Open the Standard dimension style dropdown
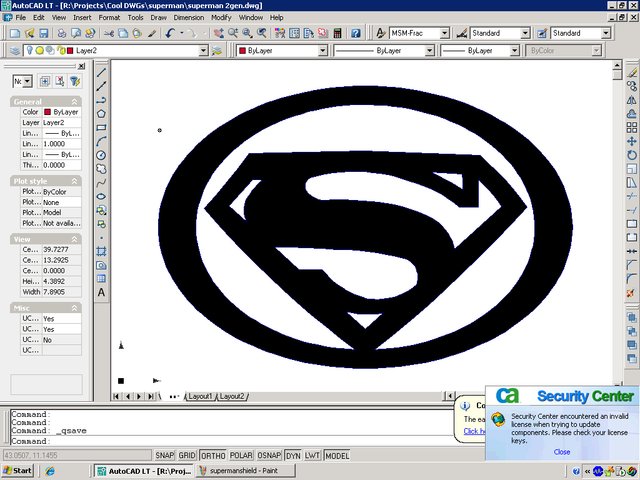 (525, 33)
